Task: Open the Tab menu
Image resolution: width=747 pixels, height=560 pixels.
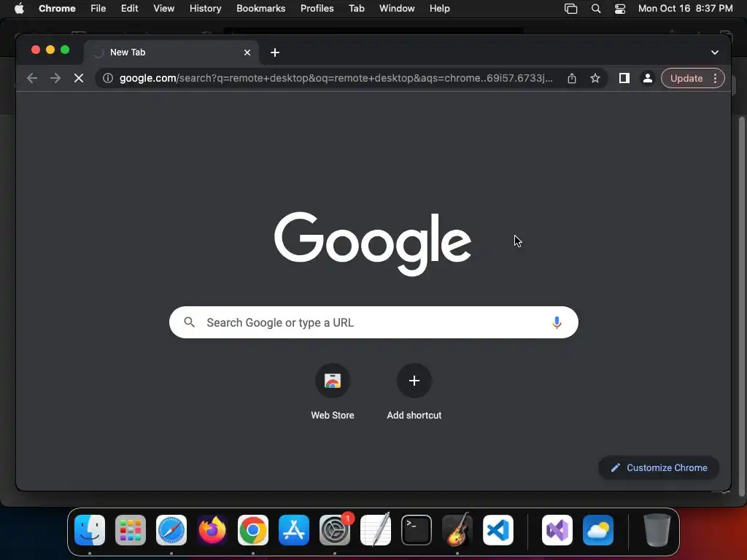Action: pos(356,8)
